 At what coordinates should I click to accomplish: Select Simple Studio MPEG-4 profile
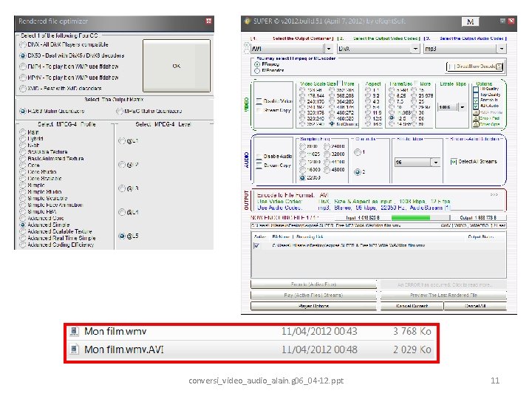23,191
